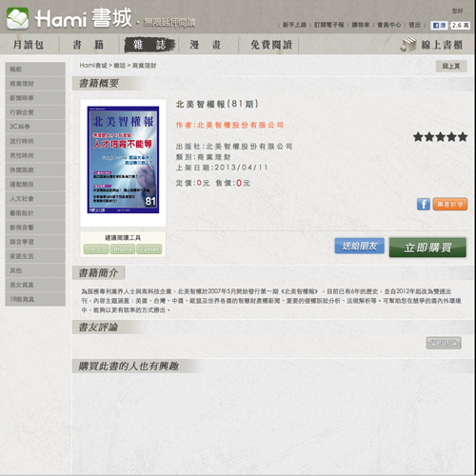
Task: Rate using the five-star rating
Action: coord(440,137)
